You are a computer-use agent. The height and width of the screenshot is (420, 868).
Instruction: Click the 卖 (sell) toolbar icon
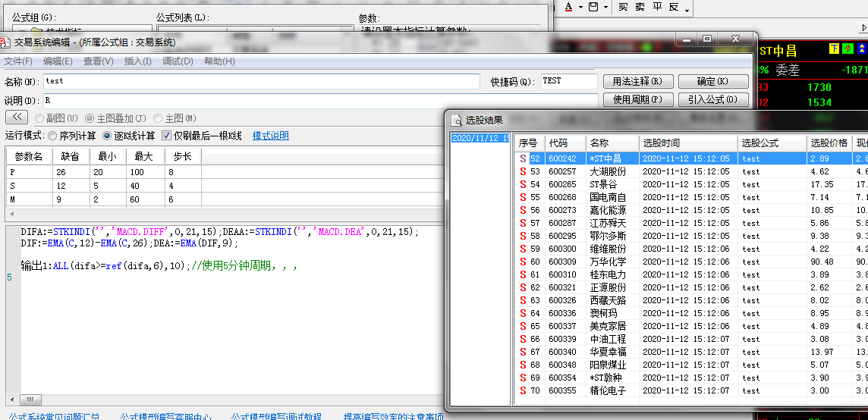click(x=640, y=7)
